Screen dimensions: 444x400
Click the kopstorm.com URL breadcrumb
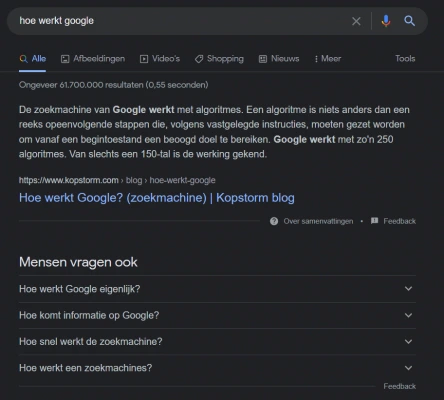tap(117, 180)
